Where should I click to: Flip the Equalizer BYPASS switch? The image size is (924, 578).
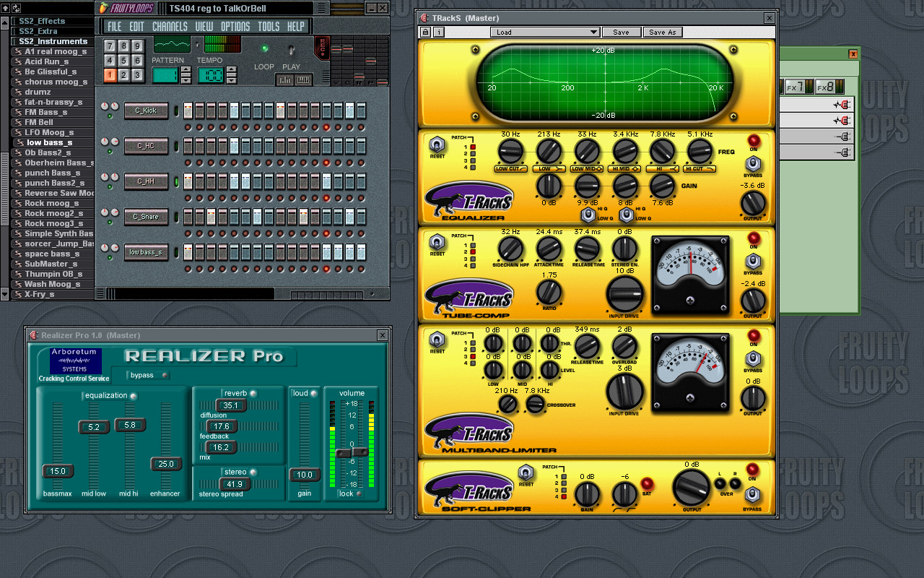click(x=753, y=163)
